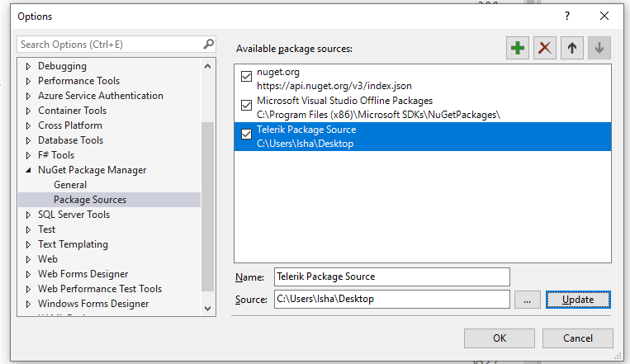Open the Package Sources page
The image size is (630, 364).
click(x=90, y=200)
